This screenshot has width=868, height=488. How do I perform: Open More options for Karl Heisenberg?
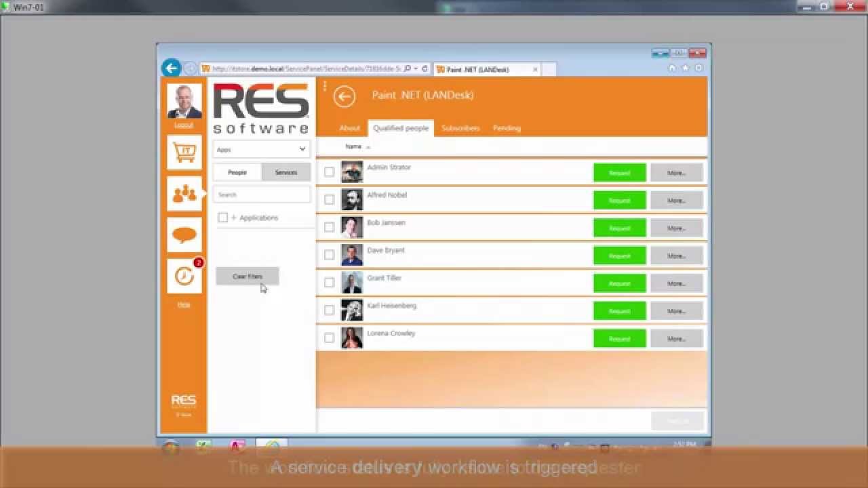point(676,311)
